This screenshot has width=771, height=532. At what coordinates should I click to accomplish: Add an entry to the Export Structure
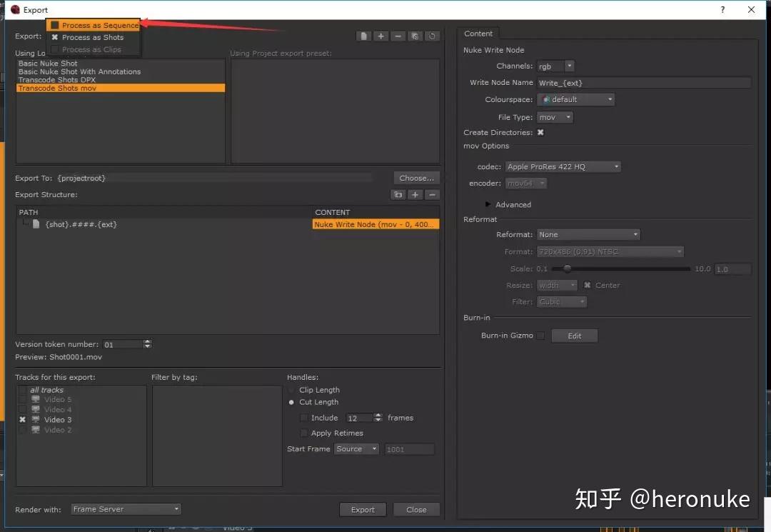[415, 194]
